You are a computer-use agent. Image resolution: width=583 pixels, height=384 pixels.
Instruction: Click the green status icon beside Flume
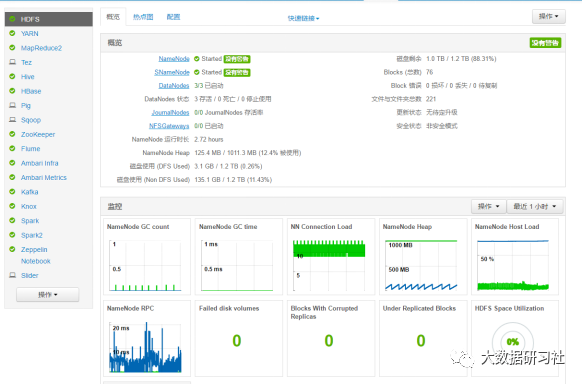[x=12, y=148]
